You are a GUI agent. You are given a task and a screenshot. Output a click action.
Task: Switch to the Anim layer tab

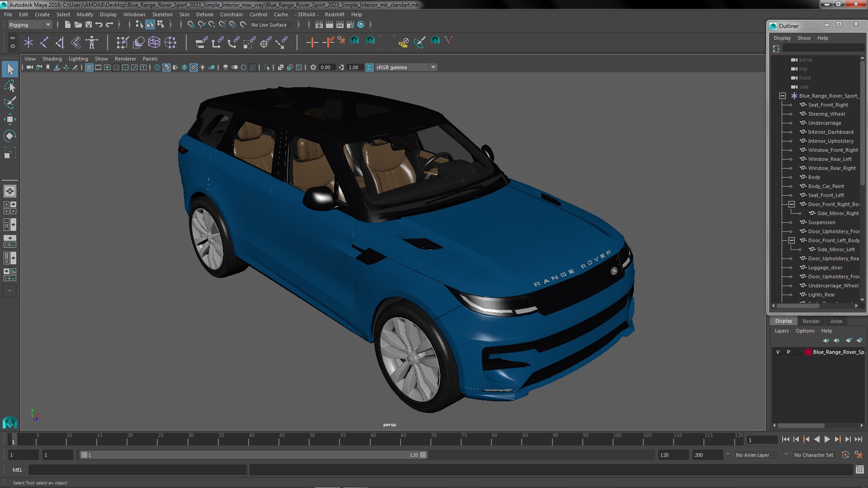coord(836,321)
